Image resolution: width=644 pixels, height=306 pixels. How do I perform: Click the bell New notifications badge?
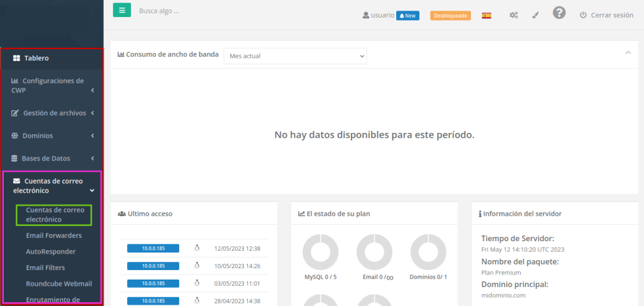[x=408, y=15]
